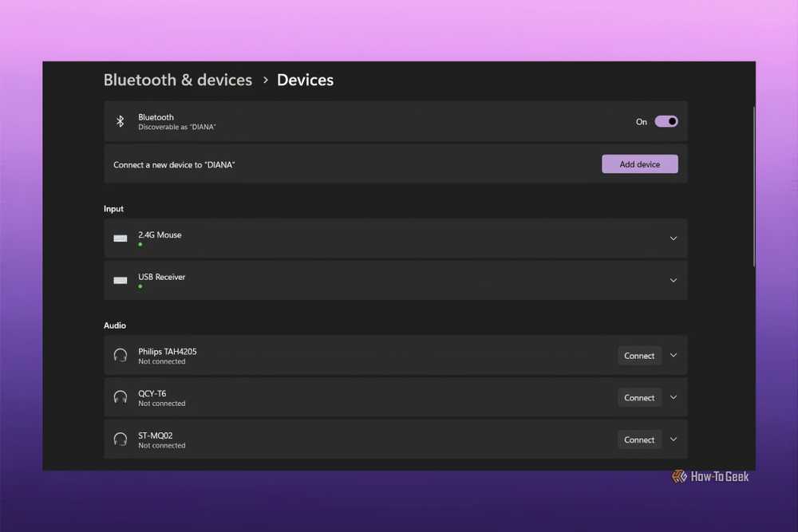Click the Bluetooth row label
Image resolution: width=798 pixels, height=532 pixels.
pos(156,117)
